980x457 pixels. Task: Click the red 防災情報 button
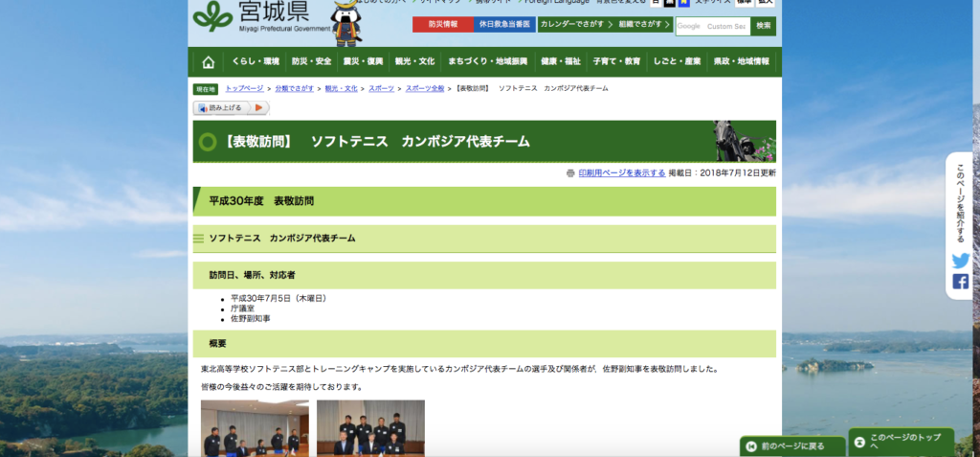pos(442,24)
